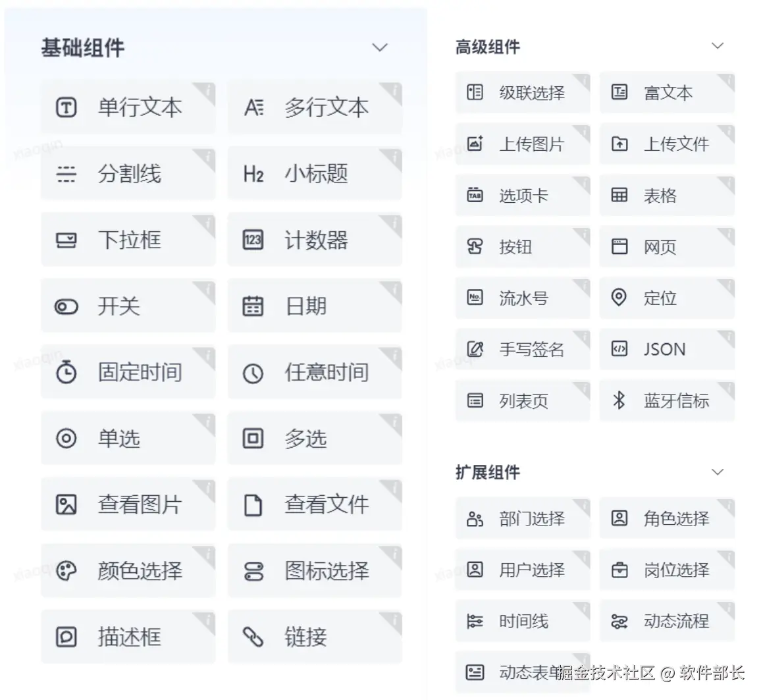Select the 计数器 counter icon
This screenshot has height=700, width=763.
coord(253,240)
